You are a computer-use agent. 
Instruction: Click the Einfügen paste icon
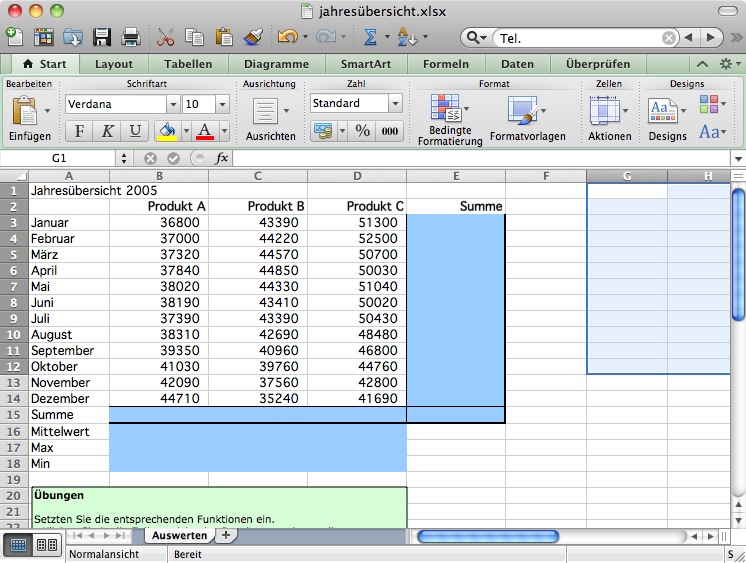click(24, 111)
